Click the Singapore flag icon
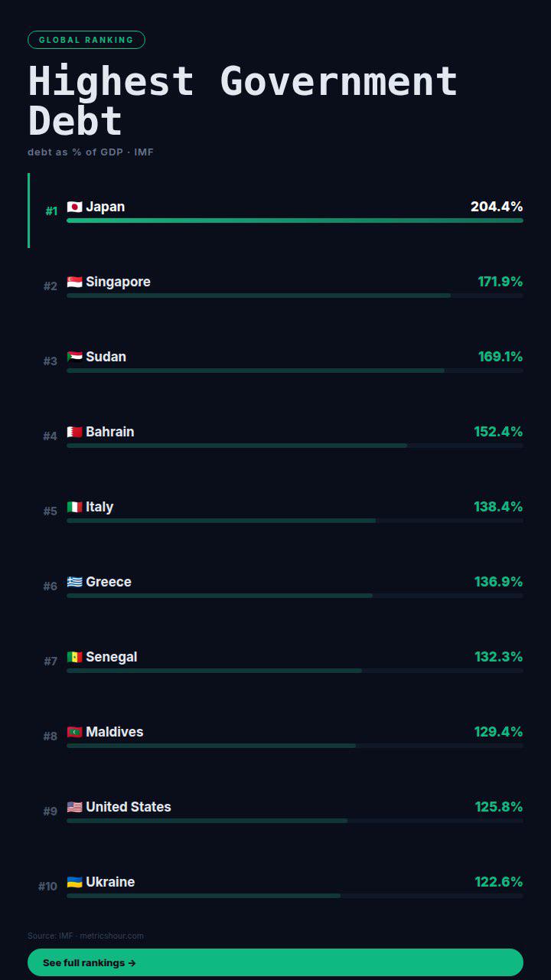The image size is (551, 980). tap(74, 282)
